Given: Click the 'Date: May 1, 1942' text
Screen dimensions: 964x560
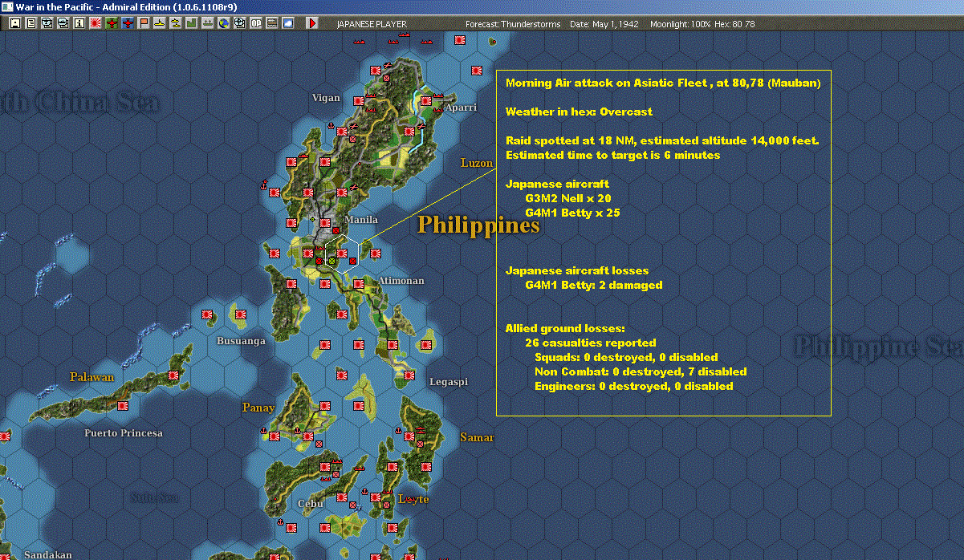Looking at the screenshot, I should (604, 24).
